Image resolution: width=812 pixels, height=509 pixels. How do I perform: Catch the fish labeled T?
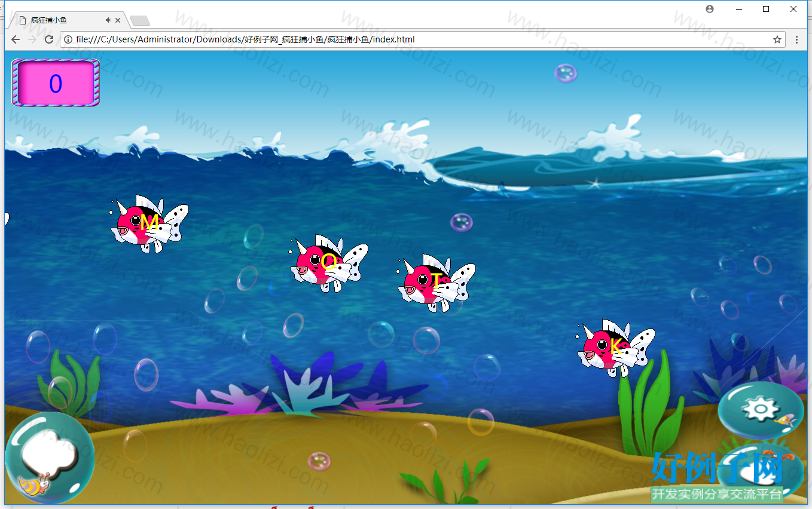436,283
